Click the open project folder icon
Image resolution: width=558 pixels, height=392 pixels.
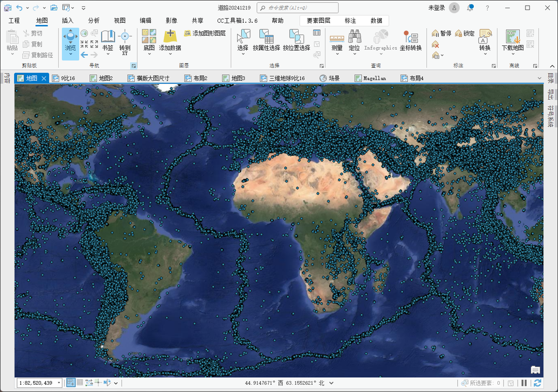pyautogui.click(x=54, y=7)
